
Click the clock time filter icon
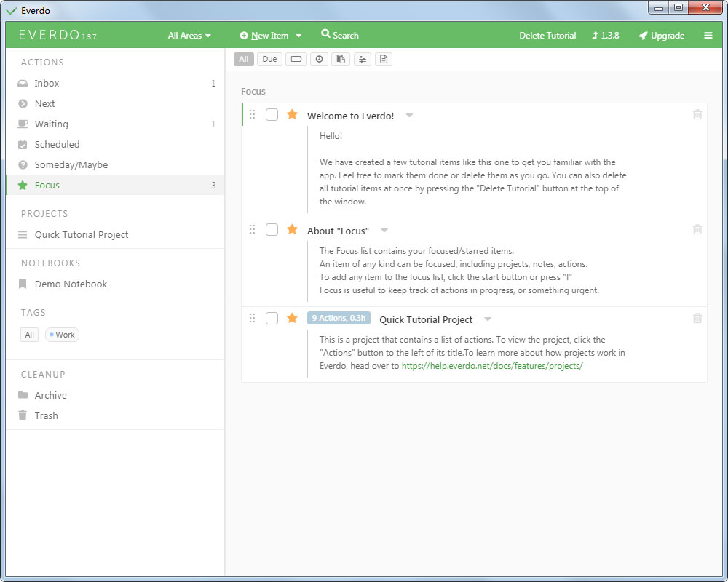click(x=319, y=59)
